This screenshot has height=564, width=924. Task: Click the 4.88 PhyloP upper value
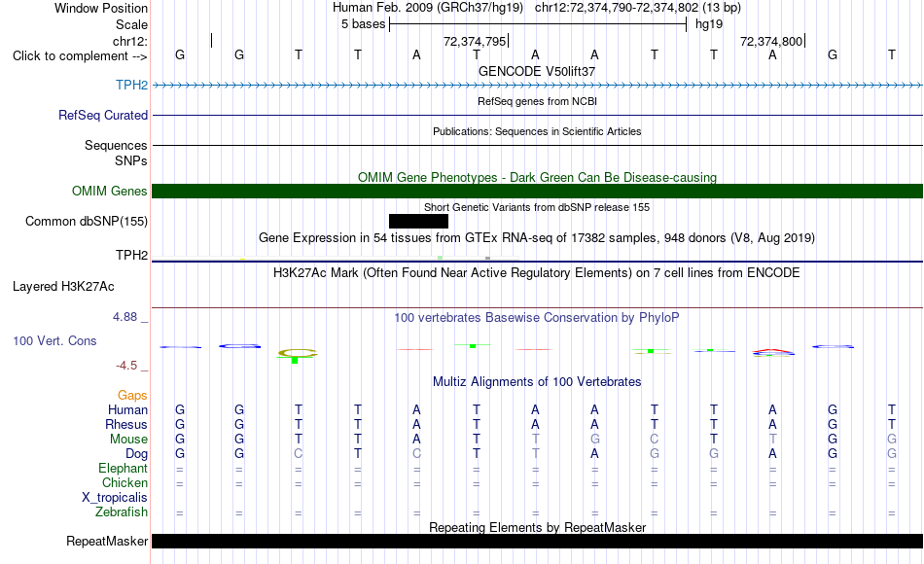(x=124, y=317)
